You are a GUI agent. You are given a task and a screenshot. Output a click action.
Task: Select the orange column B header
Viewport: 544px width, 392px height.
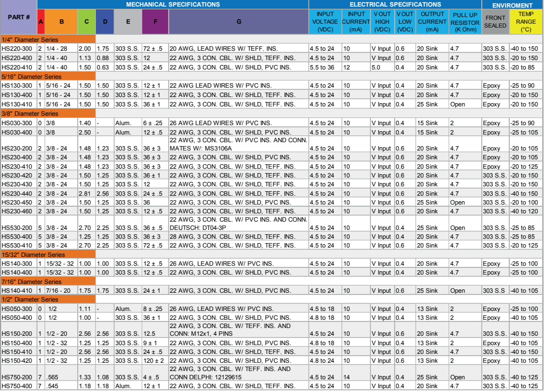61,22
